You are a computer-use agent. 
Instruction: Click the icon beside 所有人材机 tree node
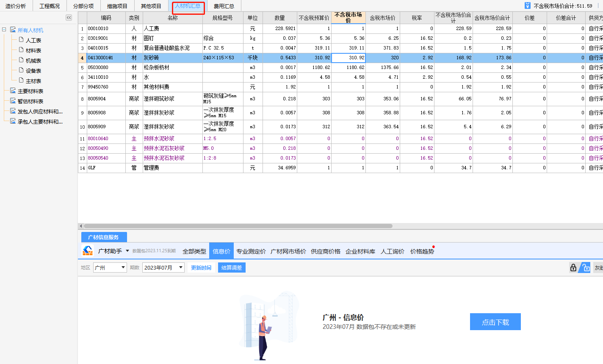pyautogui.click(x=13, y=30)
